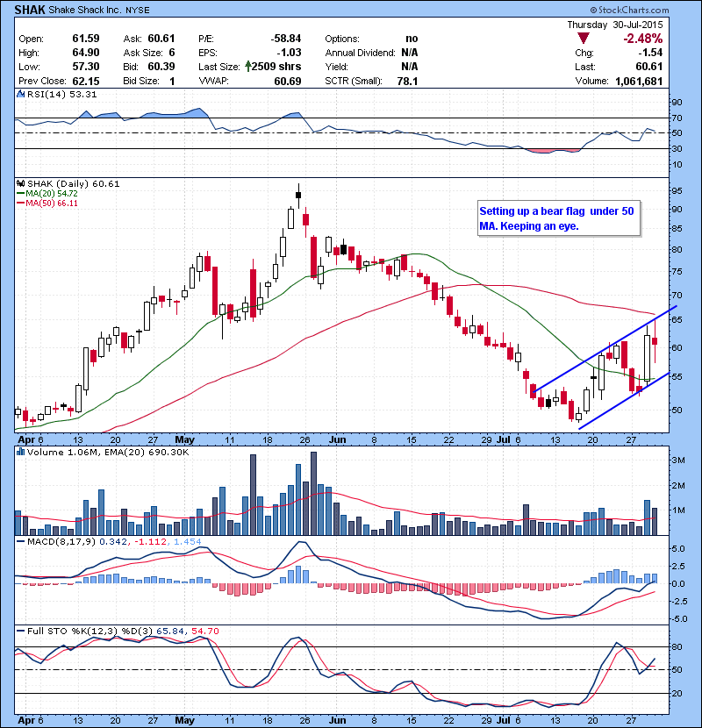Image resolution: width=702 pixels, height=728 pixels.
Task: Click the MACD value 0.342
Action: tap(113, 541)
